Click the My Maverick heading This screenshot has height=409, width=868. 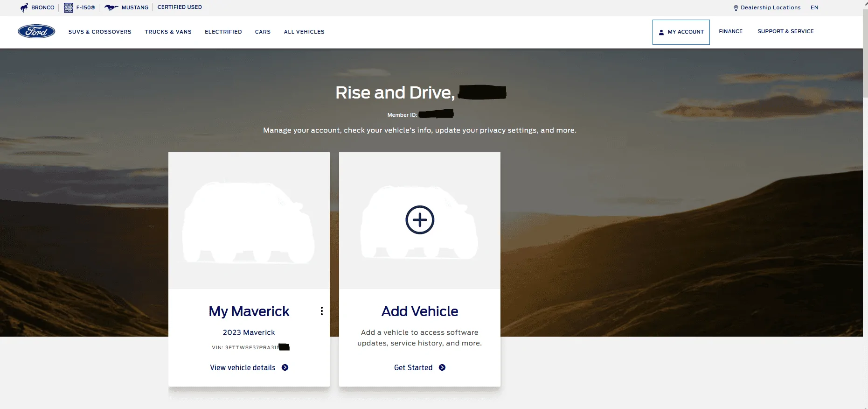(249, 311)
